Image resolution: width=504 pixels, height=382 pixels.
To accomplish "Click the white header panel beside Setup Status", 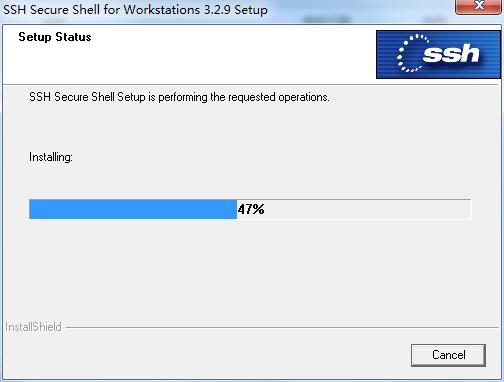I will [233, 55].
